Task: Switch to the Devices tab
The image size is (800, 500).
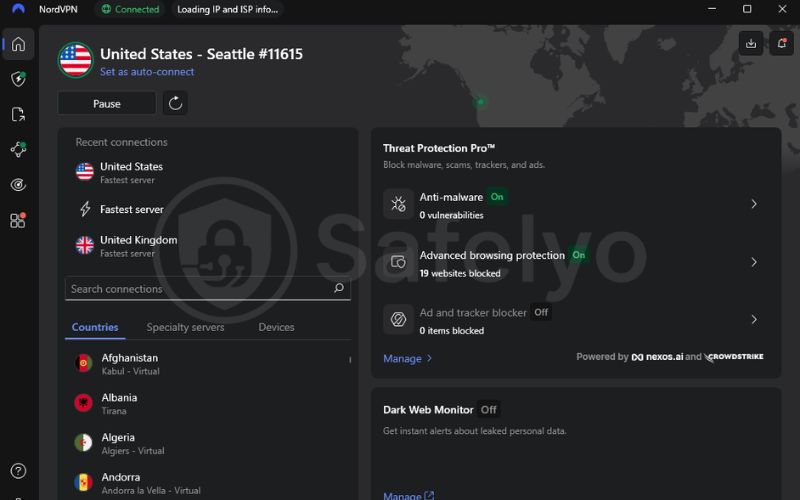Action: tap(276, 327)
